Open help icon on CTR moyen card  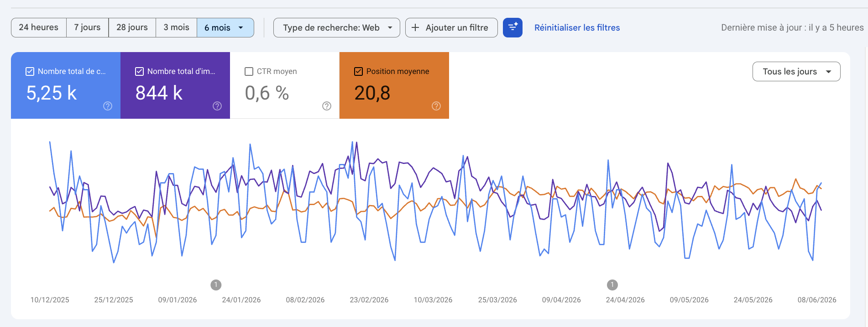tap(327, 106)
